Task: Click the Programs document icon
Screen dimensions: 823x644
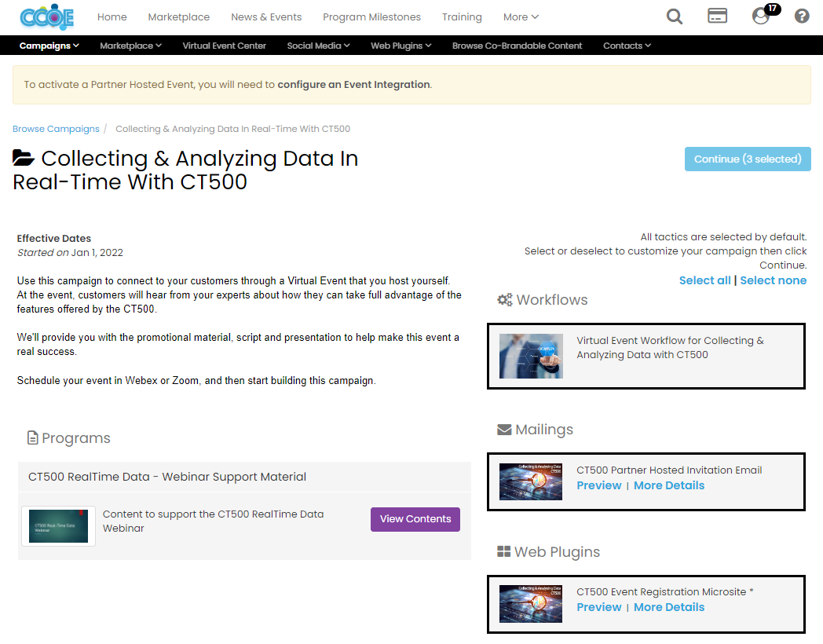Action: pos(32,437)
